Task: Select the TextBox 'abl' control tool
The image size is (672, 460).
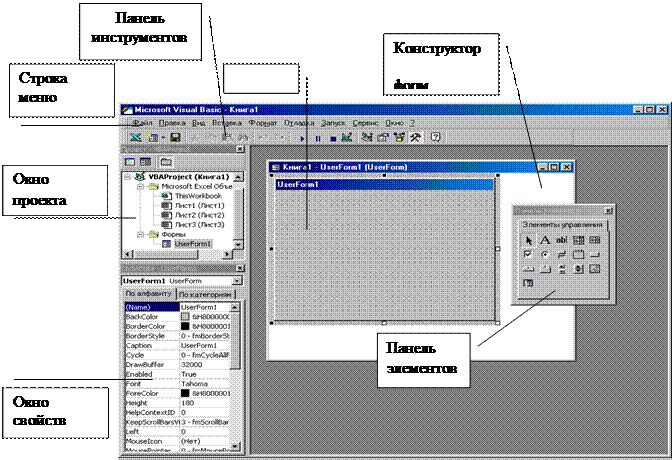Action: point(561,240)
